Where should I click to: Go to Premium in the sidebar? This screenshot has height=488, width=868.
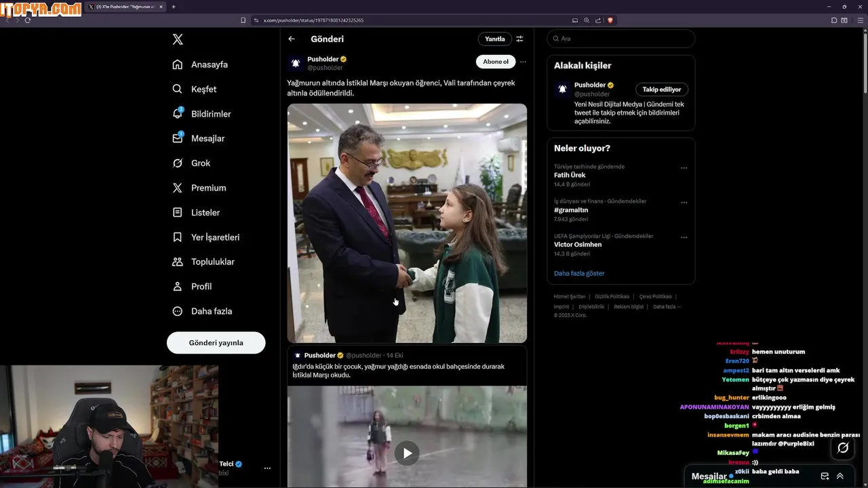click(199, 188)
